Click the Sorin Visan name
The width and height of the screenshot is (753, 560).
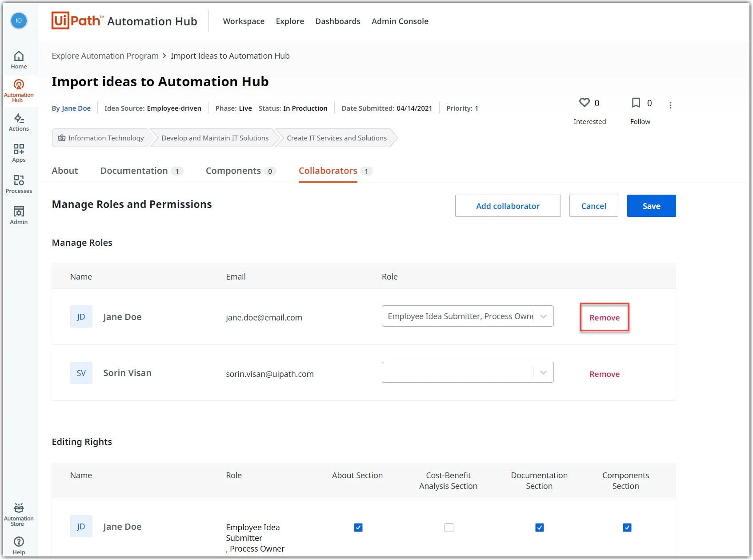[x=127, y=373]
